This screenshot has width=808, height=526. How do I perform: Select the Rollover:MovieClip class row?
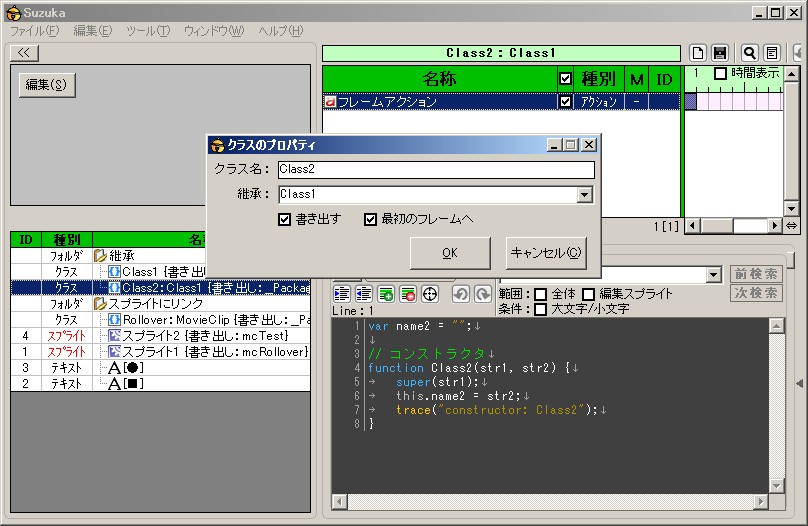[x=160, y=319]
